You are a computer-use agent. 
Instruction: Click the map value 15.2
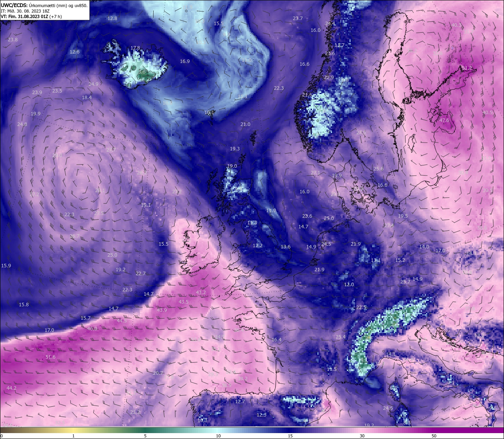[x=400, y=260]
